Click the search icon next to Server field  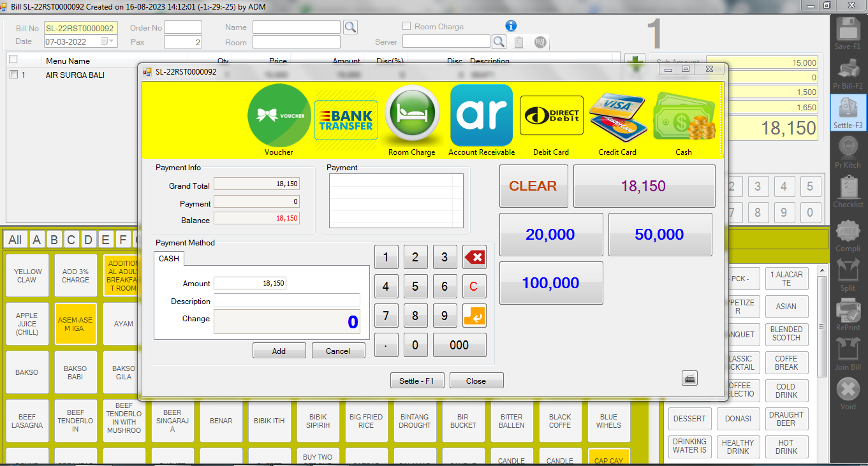click(x=499, y=41)
